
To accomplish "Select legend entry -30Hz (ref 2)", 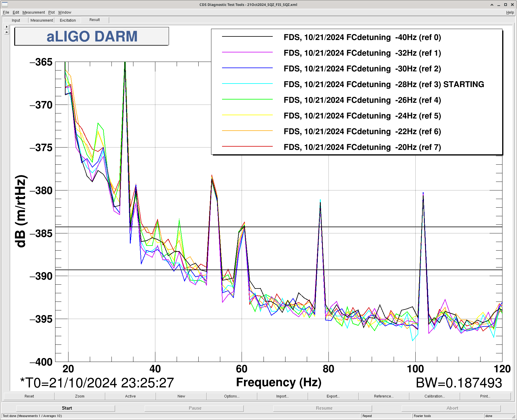I will pos(362,69).
